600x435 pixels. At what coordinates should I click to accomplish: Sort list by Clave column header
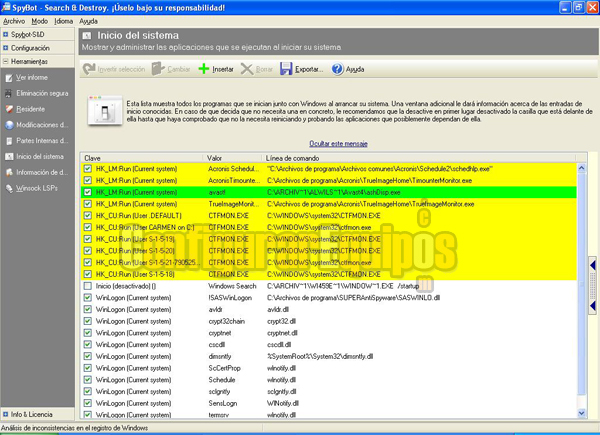pyautogui.click(x=141, y=158)
